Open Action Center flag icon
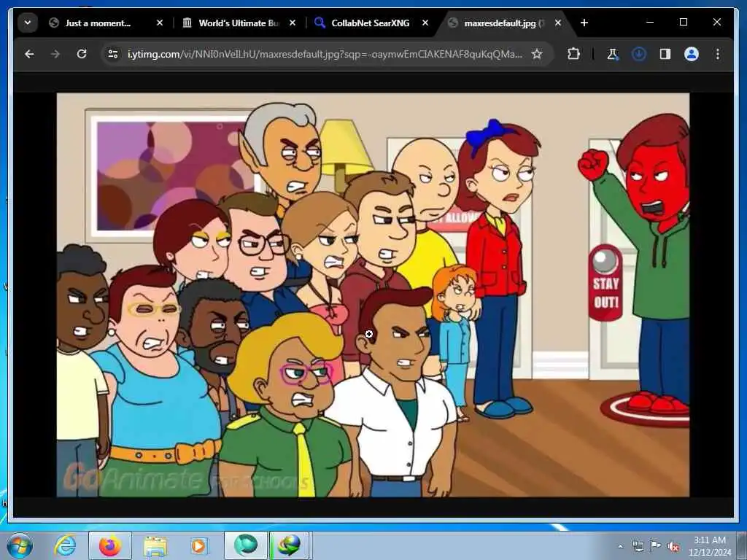This screenshot has width=747, height=560. tap(656, 546)
